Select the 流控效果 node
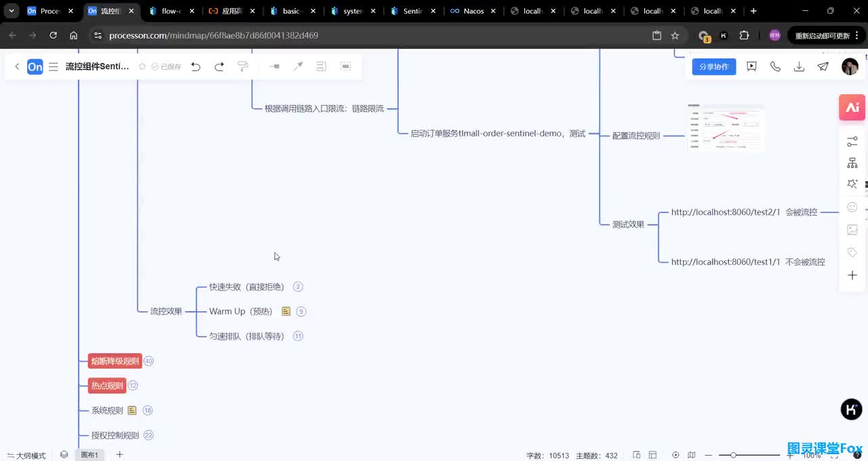This screenshot has height=461, width=868. click(x=166, y=311)
